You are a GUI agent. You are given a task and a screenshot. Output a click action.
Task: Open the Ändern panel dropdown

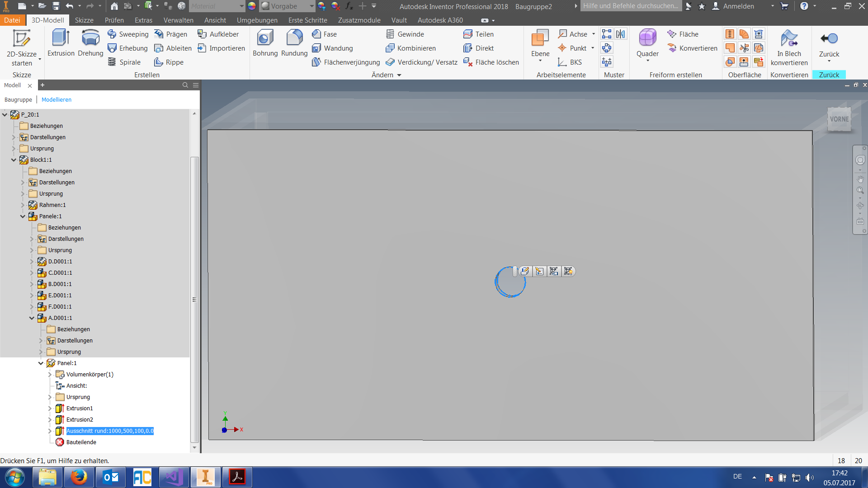(399, 75)
